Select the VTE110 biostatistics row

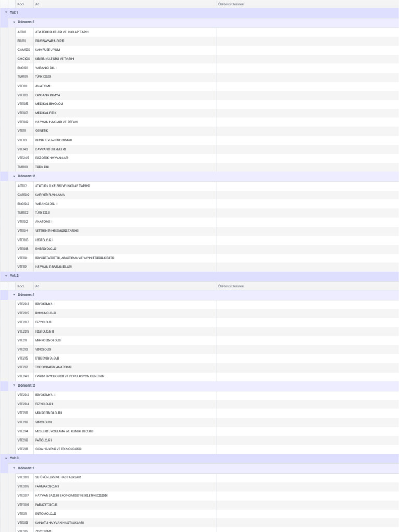point(207,258)
